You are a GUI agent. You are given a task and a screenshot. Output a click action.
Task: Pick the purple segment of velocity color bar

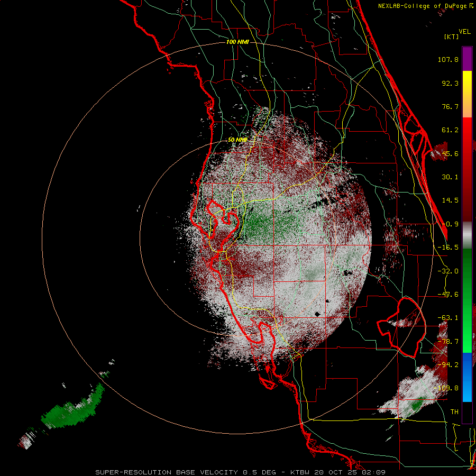(467, 59)
